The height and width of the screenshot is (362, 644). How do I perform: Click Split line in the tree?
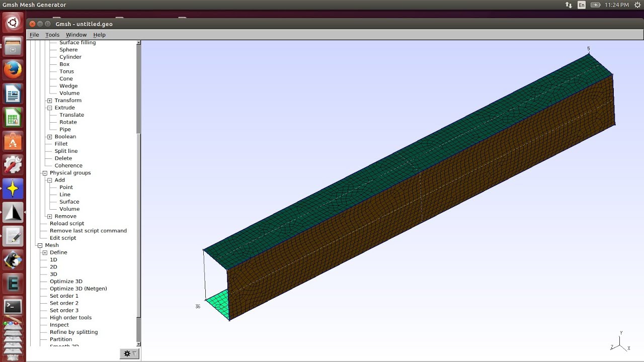(66, 151)
